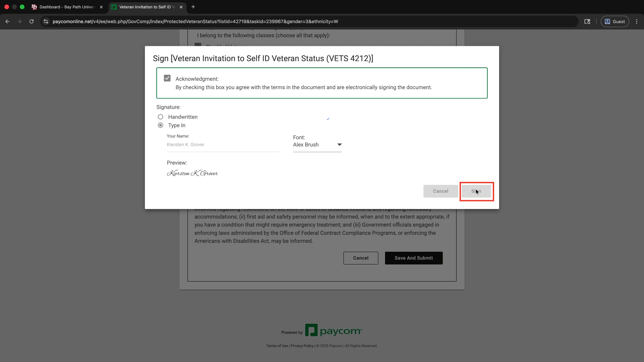Open the new tab plus button

[x=193, y=7]
